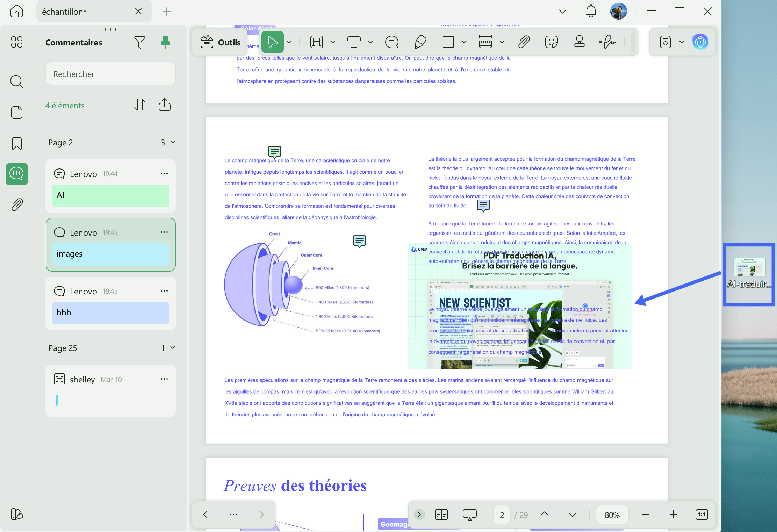This screenshot has height=532, width=777.
Task: Select the rectangle shape tool
Action: (x=448, y=42)
